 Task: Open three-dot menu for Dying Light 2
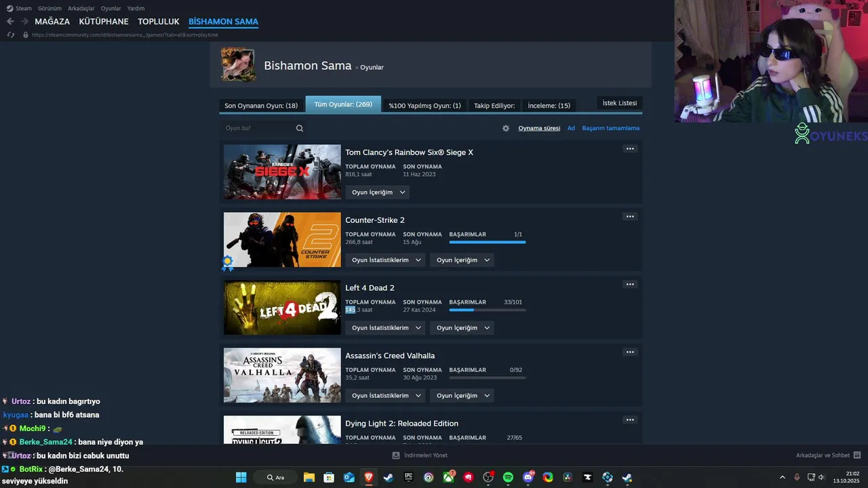630,420
